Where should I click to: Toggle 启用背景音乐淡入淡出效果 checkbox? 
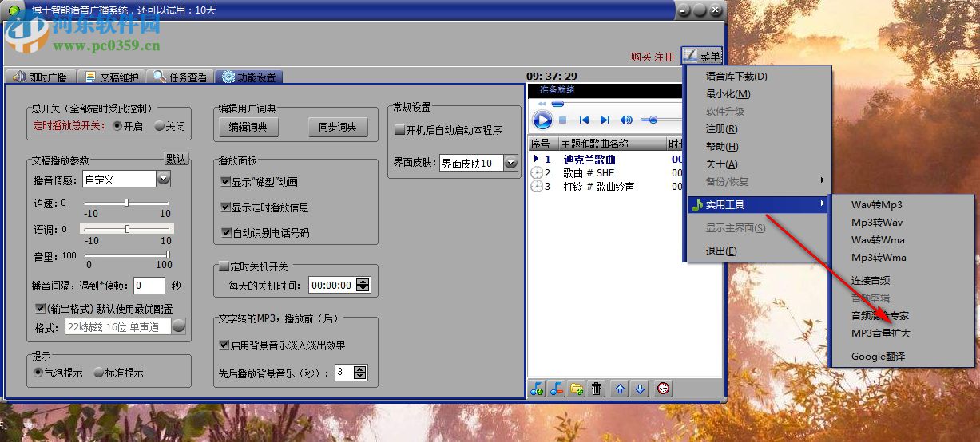224,345
